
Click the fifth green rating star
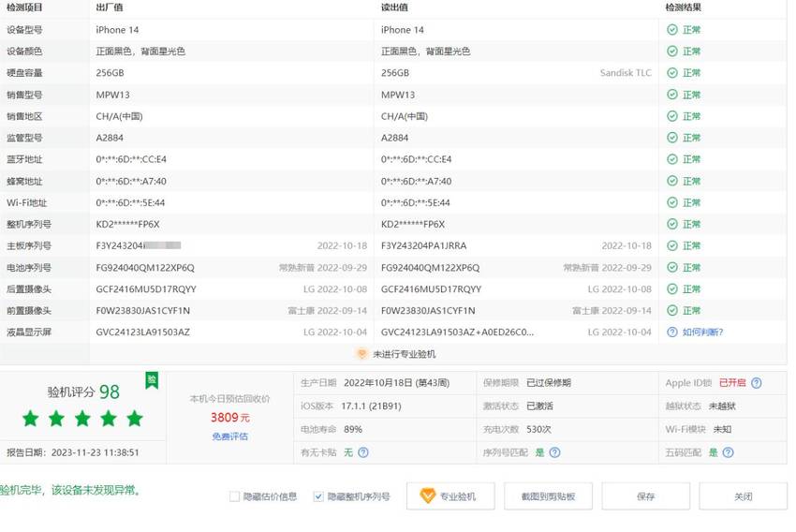coord(135,419)
